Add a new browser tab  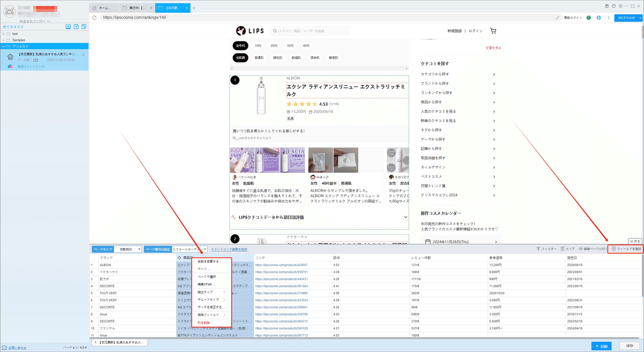tap(194, 8)
